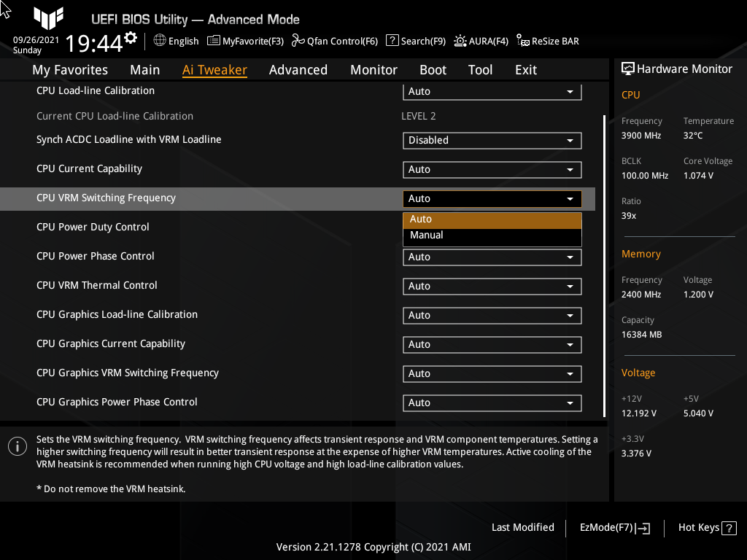Open the BIOS Search function

pos(415,41)
